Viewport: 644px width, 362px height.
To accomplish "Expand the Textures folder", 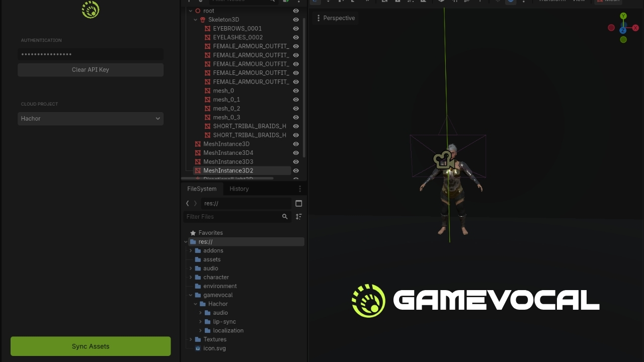I will tap(191, 339).
